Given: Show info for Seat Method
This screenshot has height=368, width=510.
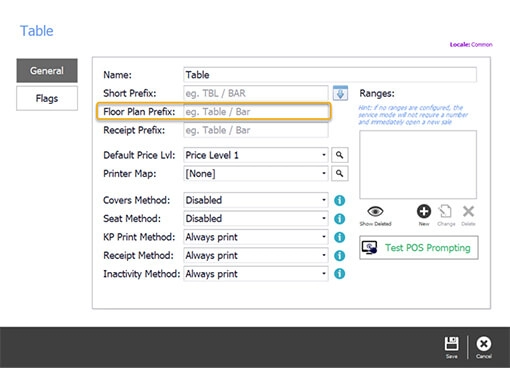Looking at the screenshot, I should tap(340, 219).
